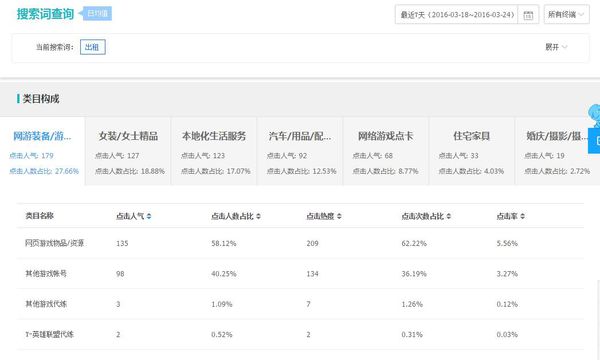Expand the 展开 search term panel
Viewport: 600px width, 360px height.
tap(556, 47)
